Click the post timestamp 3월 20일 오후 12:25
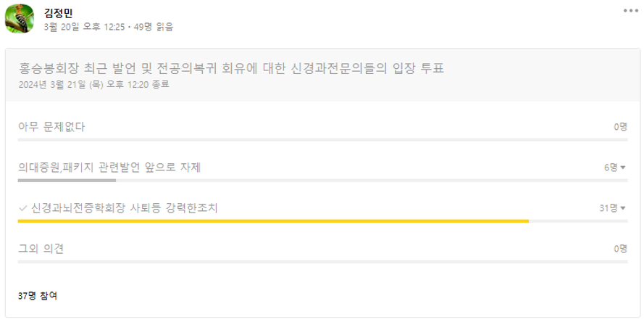 click(x=84, y=27)
